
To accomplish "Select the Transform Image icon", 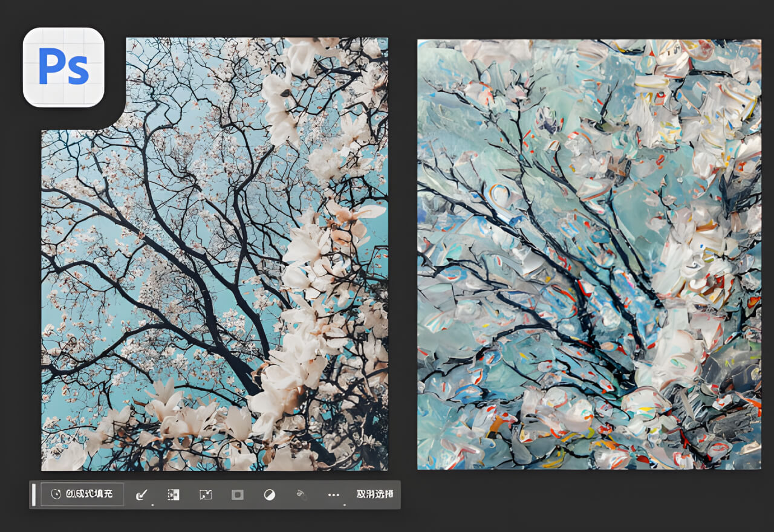I will tap(206, 494).
